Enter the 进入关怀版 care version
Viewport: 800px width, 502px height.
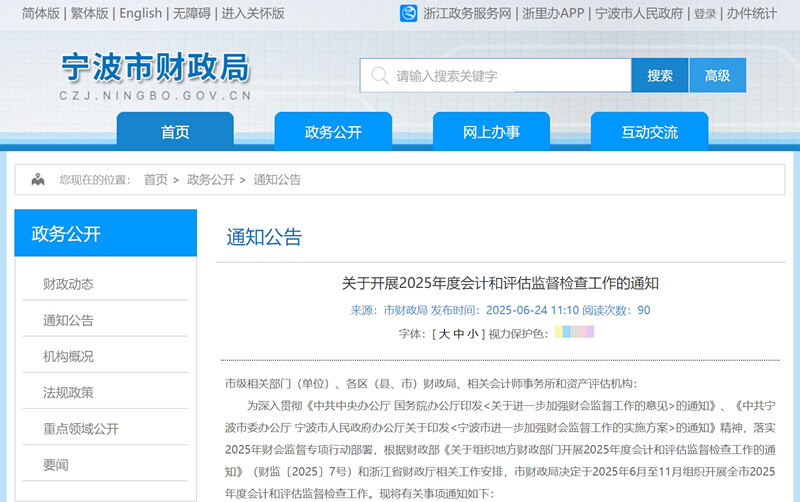pos(253,13)
